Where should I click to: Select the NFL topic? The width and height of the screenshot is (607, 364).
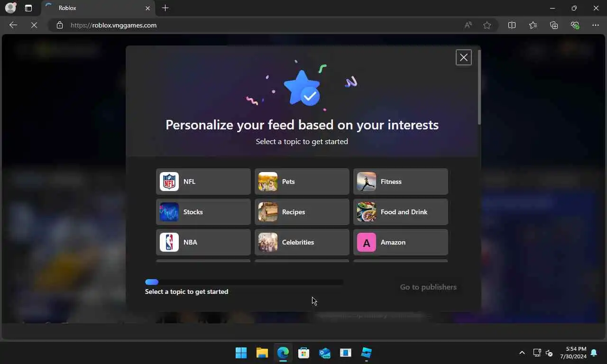tap(203, 182)
